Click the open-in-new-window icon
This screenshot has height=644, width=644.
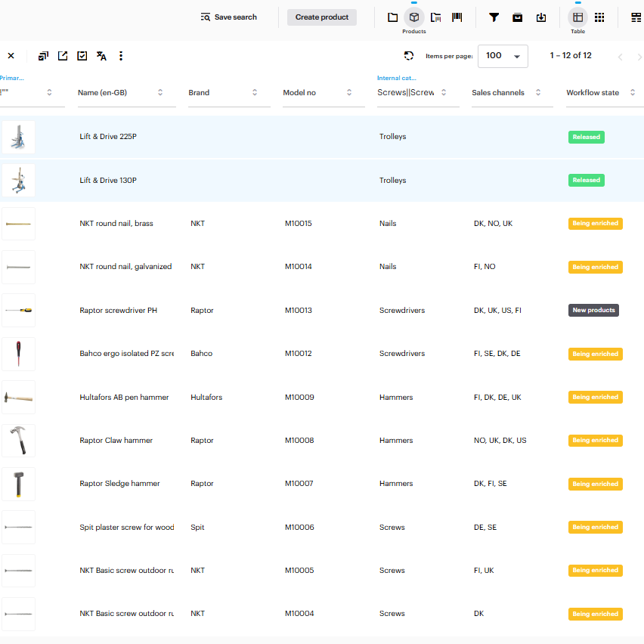tap(63, 56)
